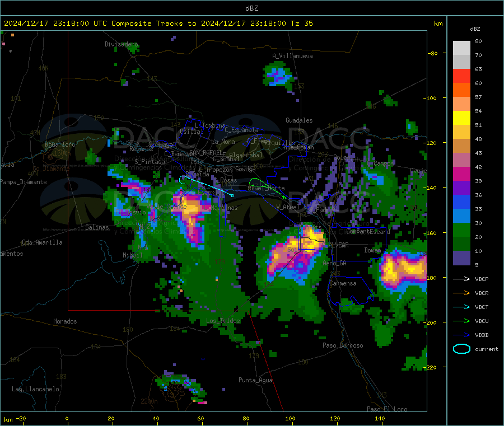504x426 pixels.
Task: Click the 'S_Pintada' map label
Action: [x=150, y=162]
